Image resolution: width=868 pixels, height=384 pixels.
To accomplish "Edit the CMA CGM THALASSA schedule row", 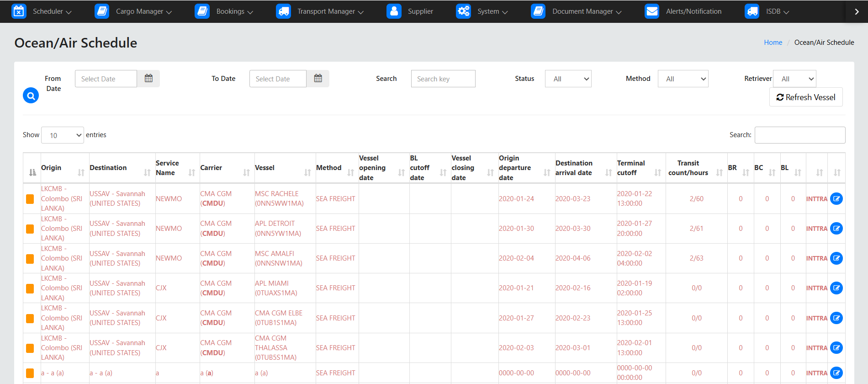I will 836,348.
